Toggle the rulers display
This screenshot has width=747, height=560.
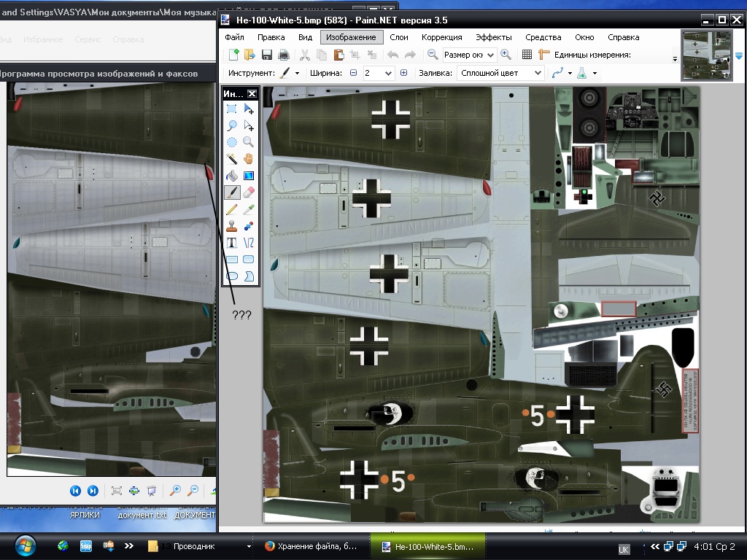point(543,55)
